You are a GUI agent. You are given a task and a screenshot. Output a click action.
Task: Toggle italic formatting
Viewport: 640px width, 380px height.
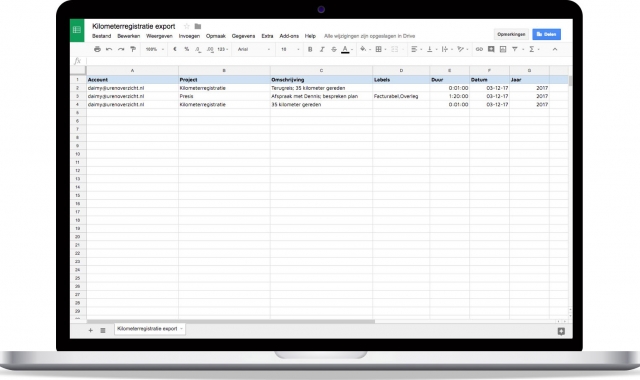tap(322, 49)
